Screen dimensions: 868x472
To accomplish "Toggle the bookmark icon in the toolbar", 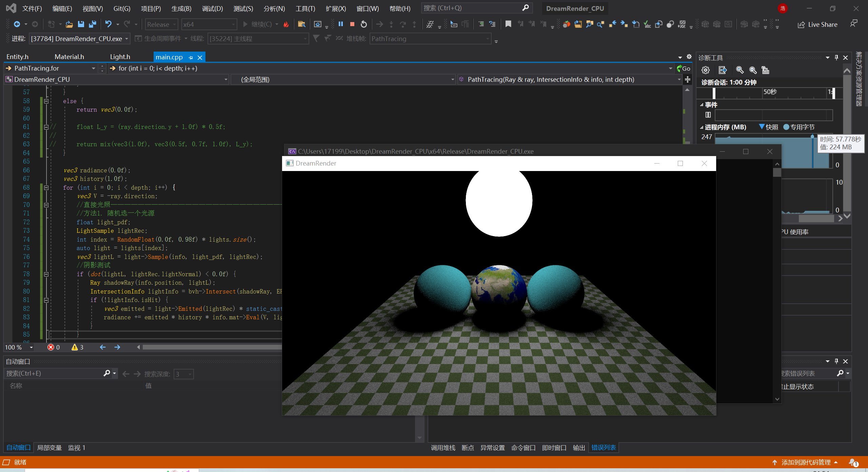I will [x=508, y=24].
